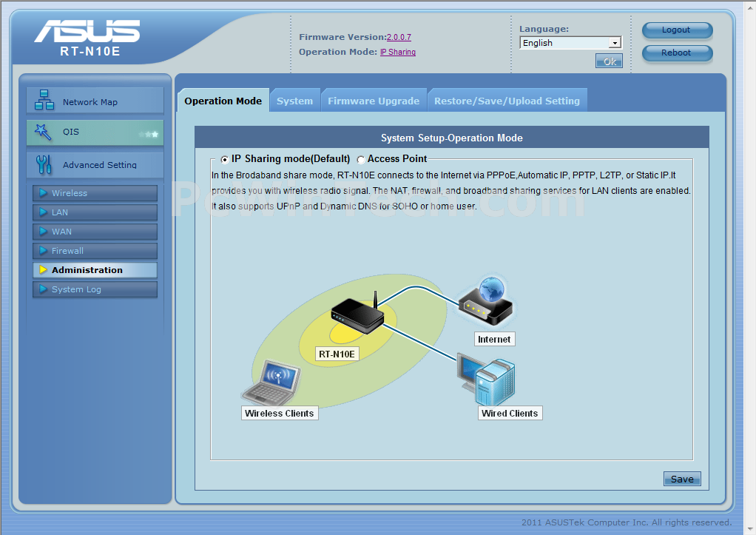Click the RT-N10E label in the diagram

[x=337, y=354]
